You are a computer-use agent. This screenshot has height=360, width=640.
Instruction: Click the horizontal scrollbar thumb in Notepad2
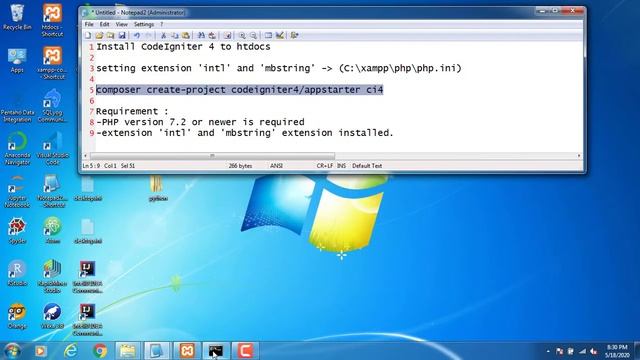pos(212,156)
